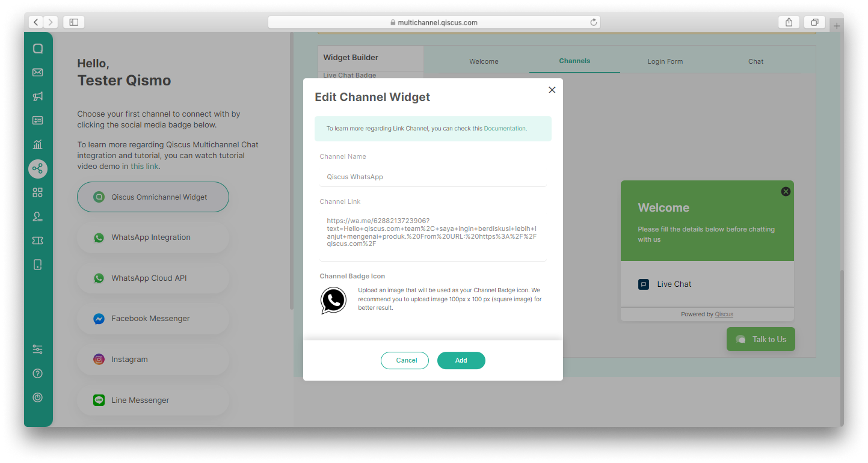Show all tabs in Safari
Image resolution: width=868 pixels, height=463 pixels.
pos(814,22)
